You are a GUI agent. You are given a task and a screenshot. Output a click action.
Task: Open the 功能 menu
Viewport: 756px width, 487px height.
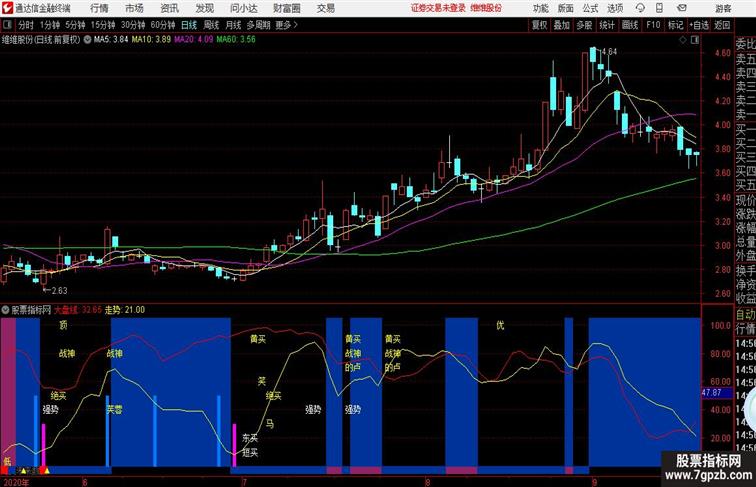pos(540,8)
